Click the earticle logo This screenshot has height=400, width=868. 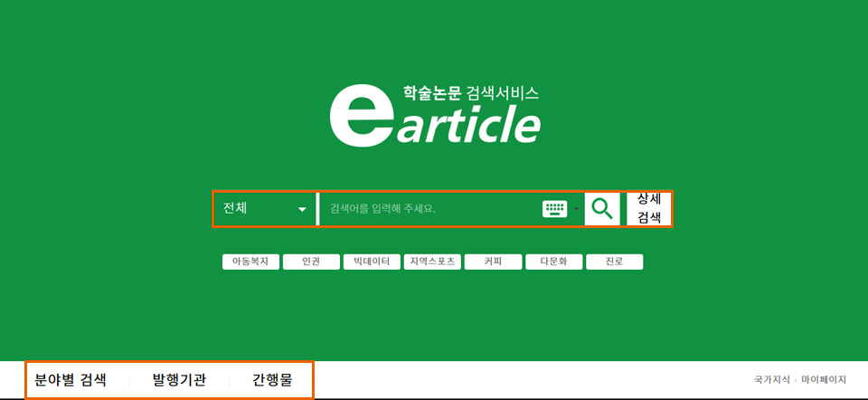tap(435, 115)
